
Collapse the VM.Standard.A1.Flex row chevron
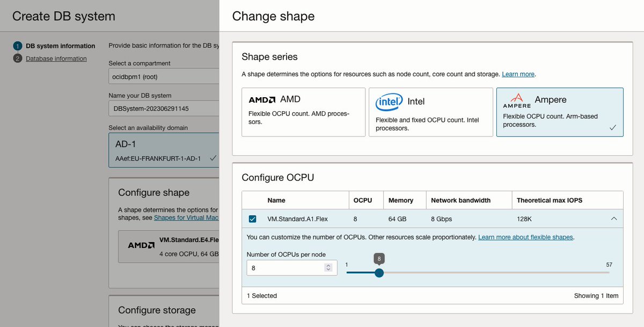pos(614,219)
